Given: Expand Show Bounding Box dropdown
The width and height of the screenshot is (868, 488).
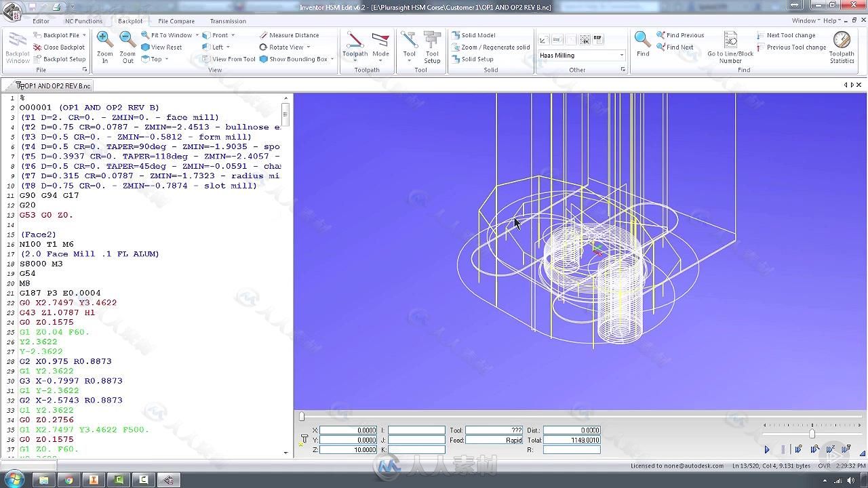Looking at the screenshot, I should 332,59.
